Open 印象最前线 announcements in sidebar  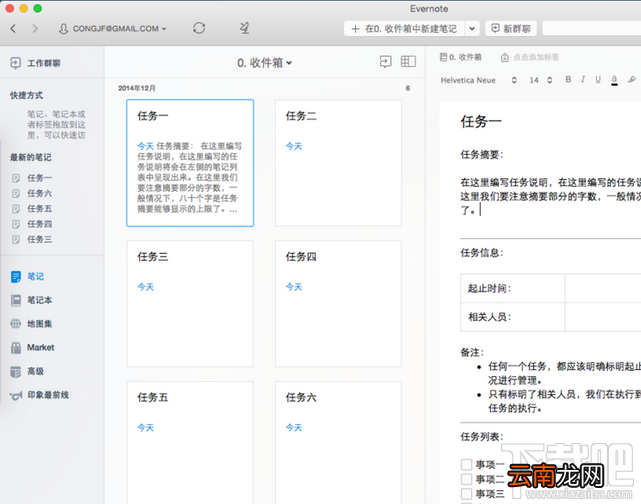pyautogui.click(x=48, y=395)
